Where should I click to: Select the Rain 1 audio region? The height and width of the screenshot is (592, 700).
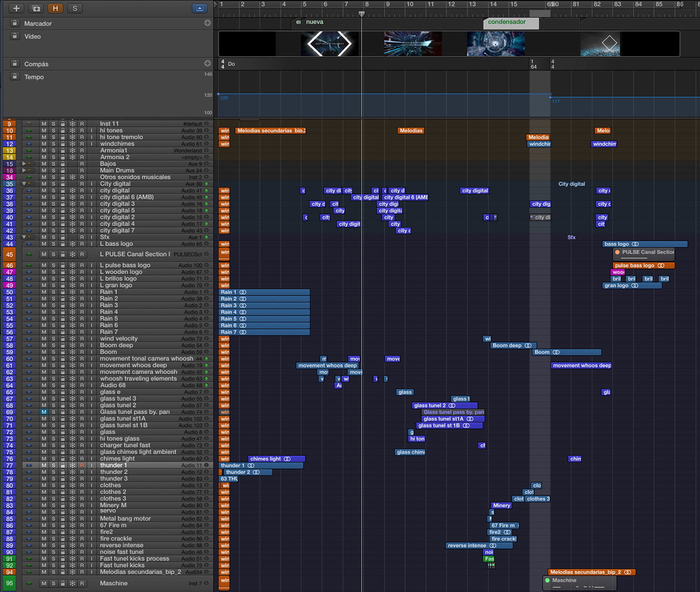click(264, 292)
